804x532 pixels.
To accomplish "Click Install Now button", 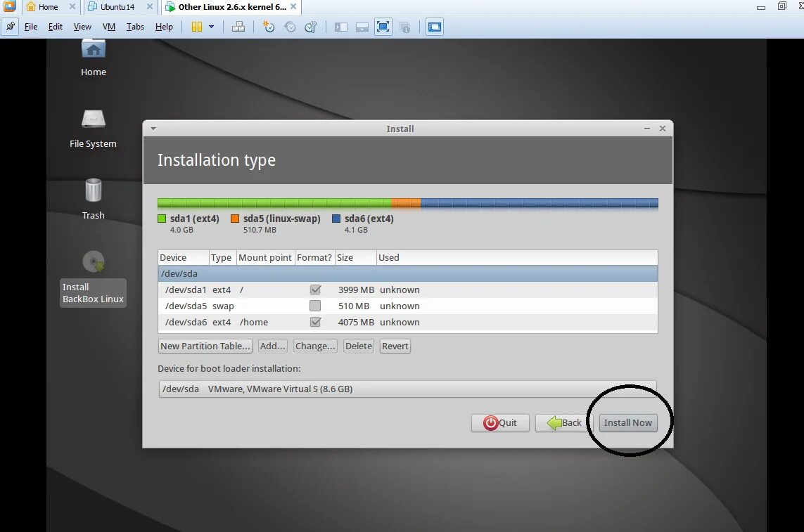I will tap(628, 423).
